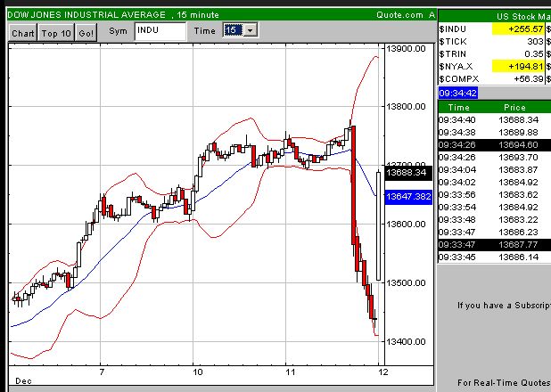Select the $INDU quote row
Screen dimensions: 551x392
click(x=495, y=29)
